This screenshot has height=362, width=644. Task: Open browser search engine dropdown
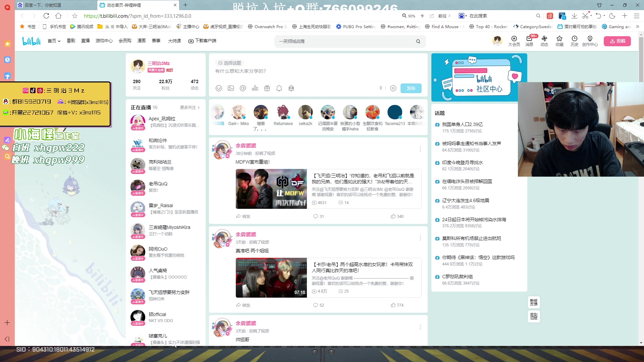click(463, 16)
